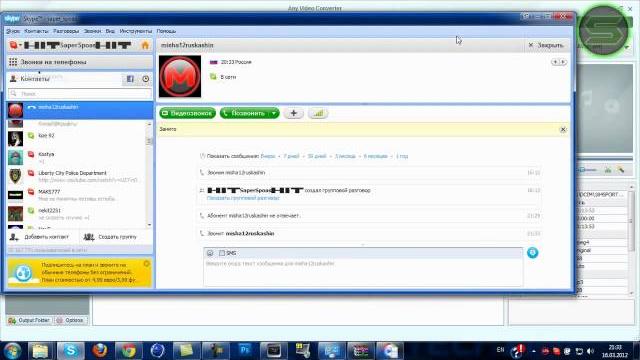The width and height of the screenshot is (640, 360).
Task: Open the Инструменты menu
Action: coord(136,31)
